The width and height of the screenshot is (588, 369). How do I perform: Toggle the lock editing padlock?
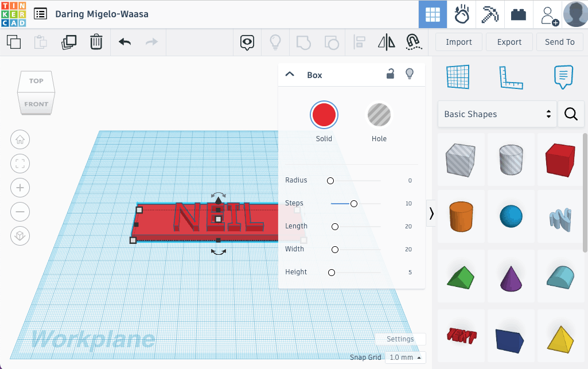(390, 74)
